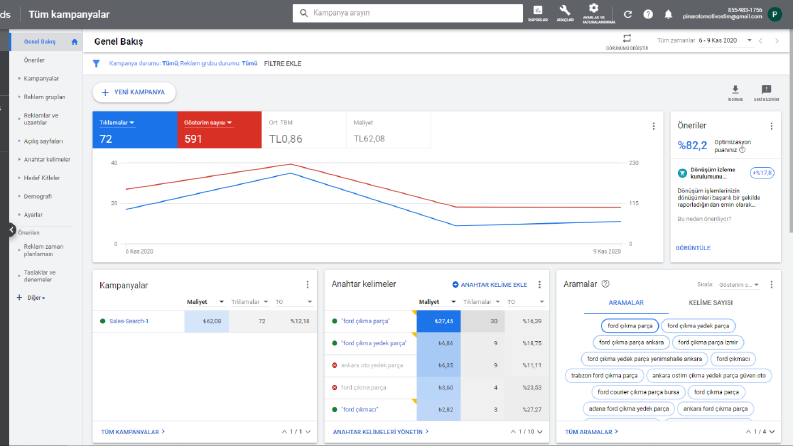Toggle status of 'ford çıkma yedek parça' keyword
This screenshot has height=446, width=793.
point(334,343)
